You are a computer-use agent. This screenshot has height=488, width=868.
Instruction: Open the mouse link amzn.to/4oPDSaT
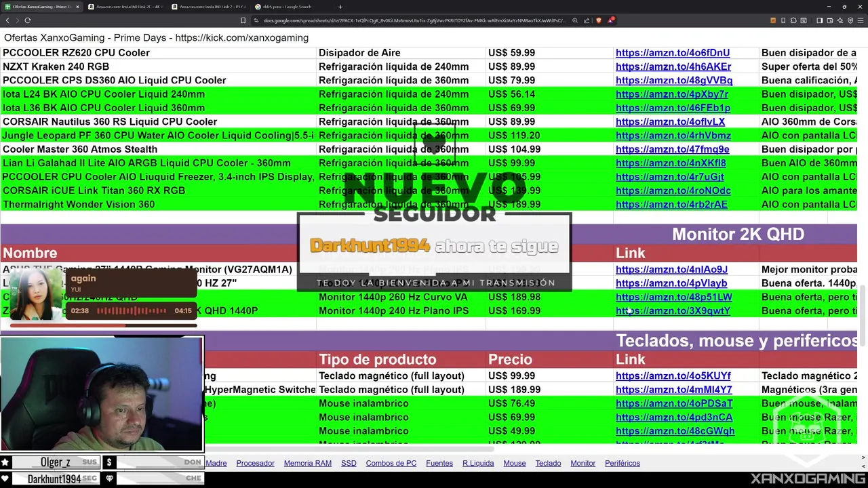tap(674, 403)
